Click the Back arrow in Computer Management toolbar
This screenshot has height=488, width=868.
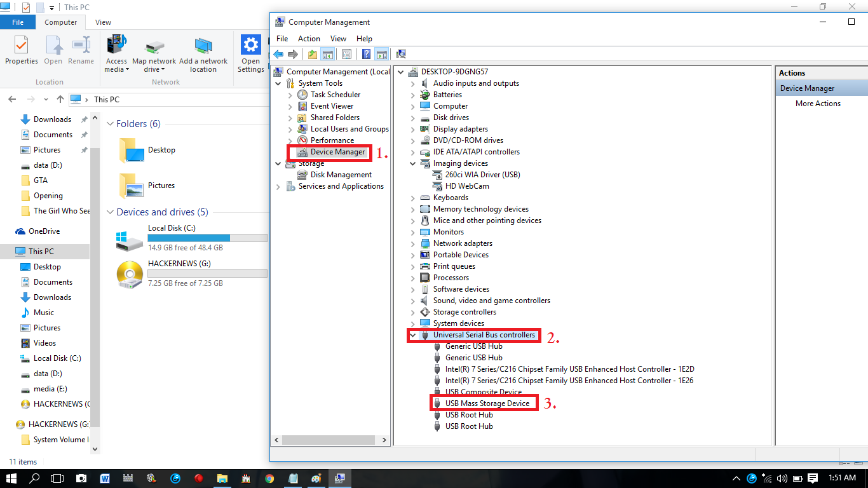point(278,54)
